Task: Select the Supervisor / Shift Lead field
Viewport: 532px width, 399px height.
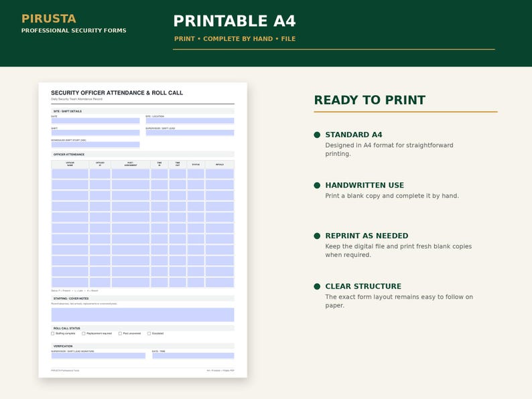Action: (190, 133)
